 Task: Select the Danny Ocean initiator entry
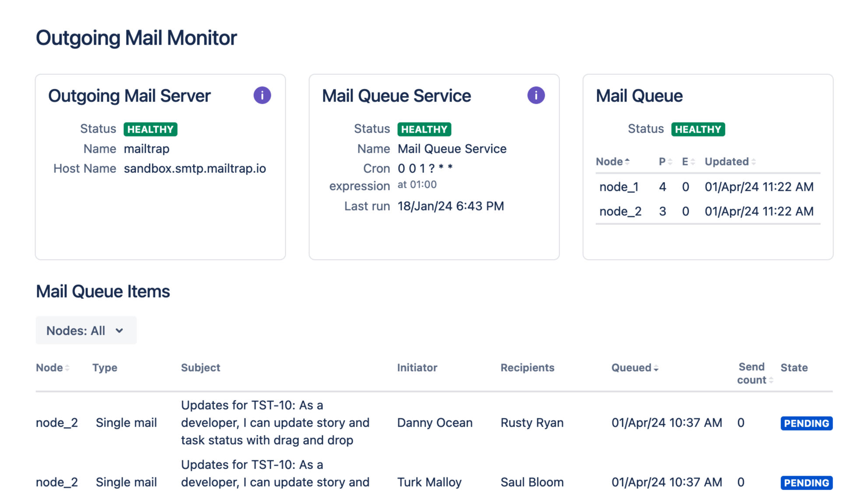pos(434,423)
